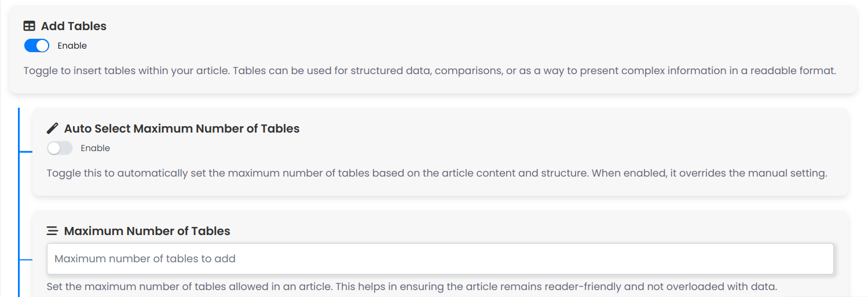Image resolution: width=868 pixels, height=297 pixels.
Task: Click the table grid icon beside Add Tables
Action: point(29,26)
